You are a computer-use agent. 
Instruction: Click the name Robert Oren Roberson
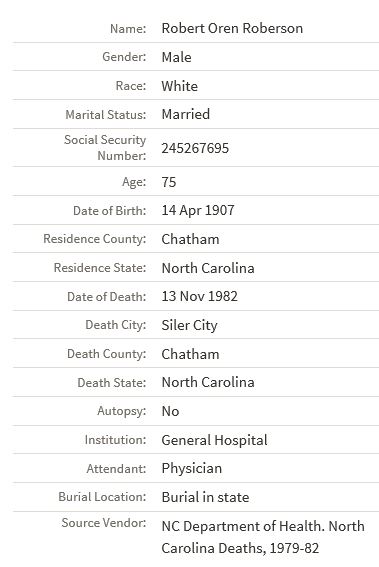[x=232, y=28]
